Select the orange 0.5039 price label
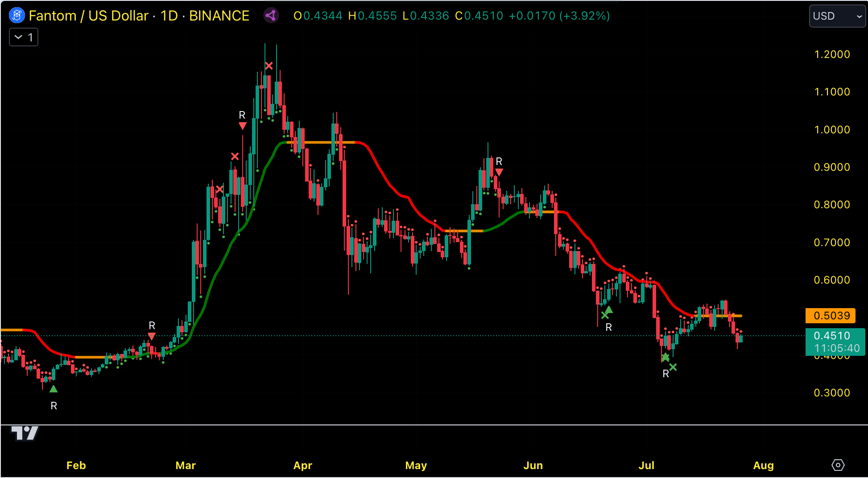 click(831, 316)
